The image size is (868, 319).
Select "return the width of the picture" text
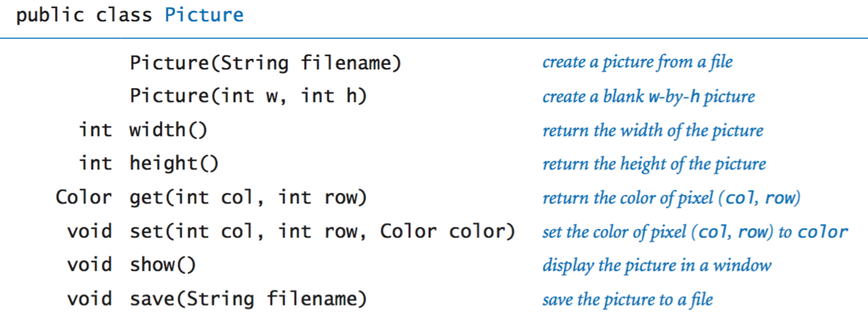click(x=652, y=130)
